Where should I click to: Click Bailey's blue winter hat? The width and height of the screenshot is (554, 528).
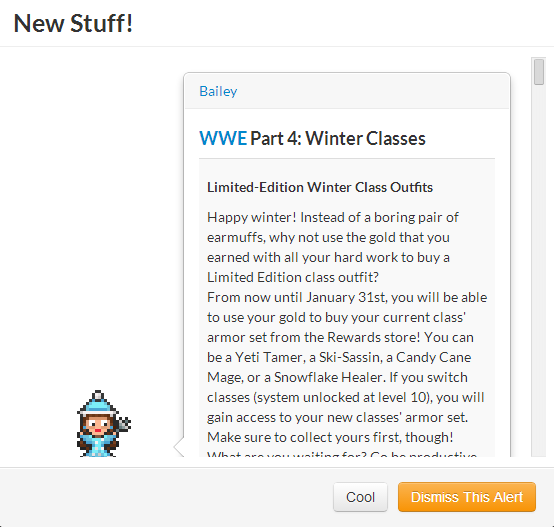[x=98, y=403]
